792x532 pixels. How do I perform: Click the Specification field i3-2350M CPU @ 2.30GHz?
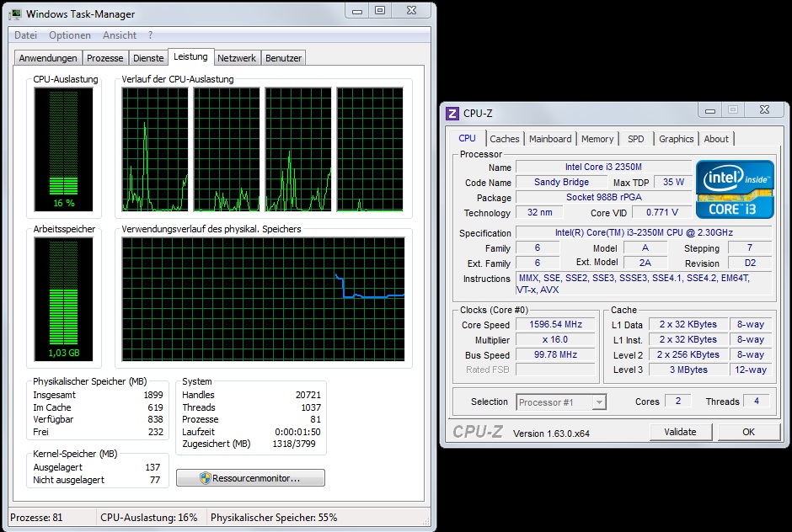[644, 232]
